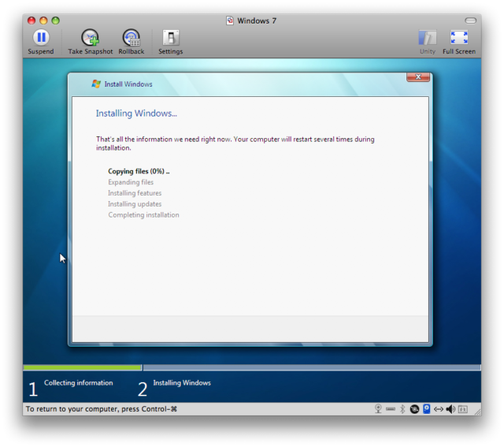The height and width of the screenshot is (447, 504).
Task: Click the Bluetooth icon in status bar
Action: (x=402, y=408)
